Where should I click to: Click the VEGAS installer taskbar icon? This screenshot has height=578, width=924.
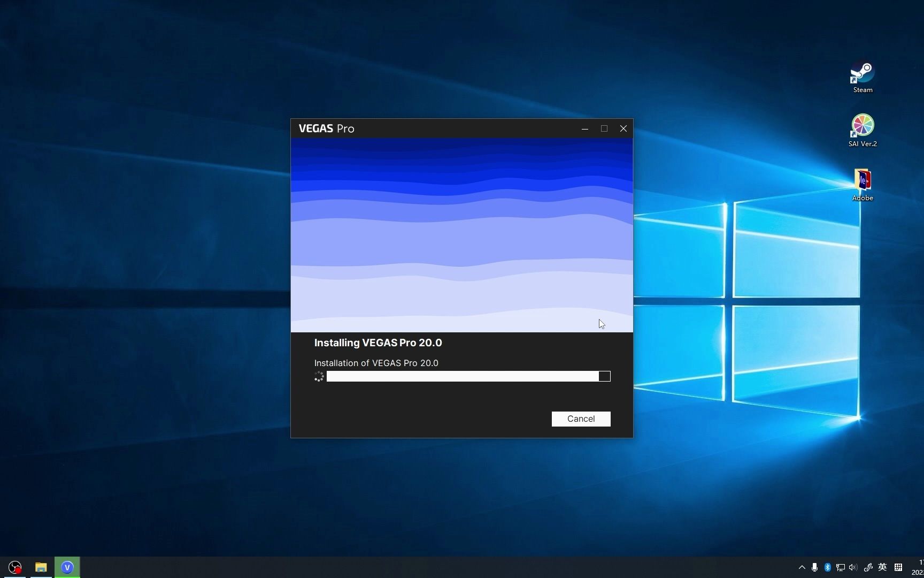[x=67, y=567]
